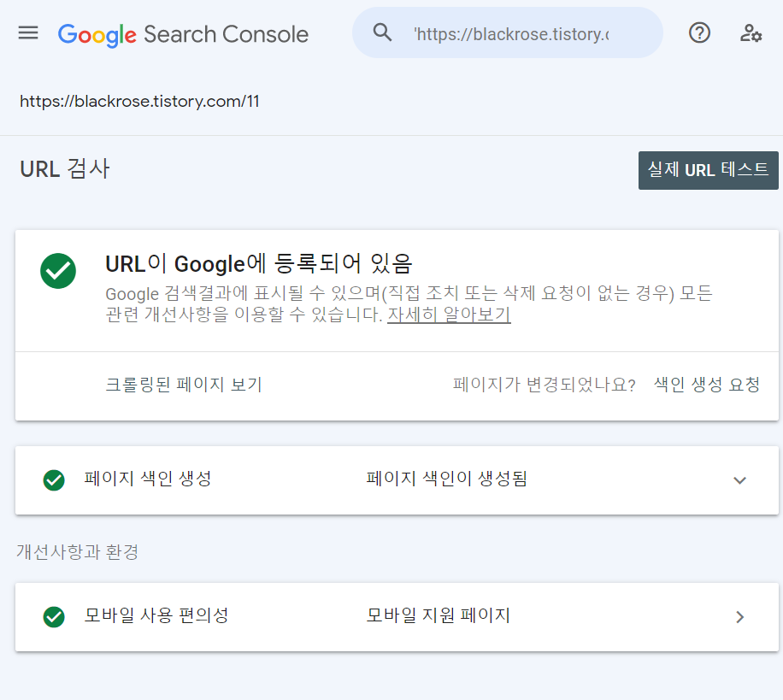Click the 페이지가 변경되었나요? text
Viewport: 783px width, 700px height.
[545, 385]
